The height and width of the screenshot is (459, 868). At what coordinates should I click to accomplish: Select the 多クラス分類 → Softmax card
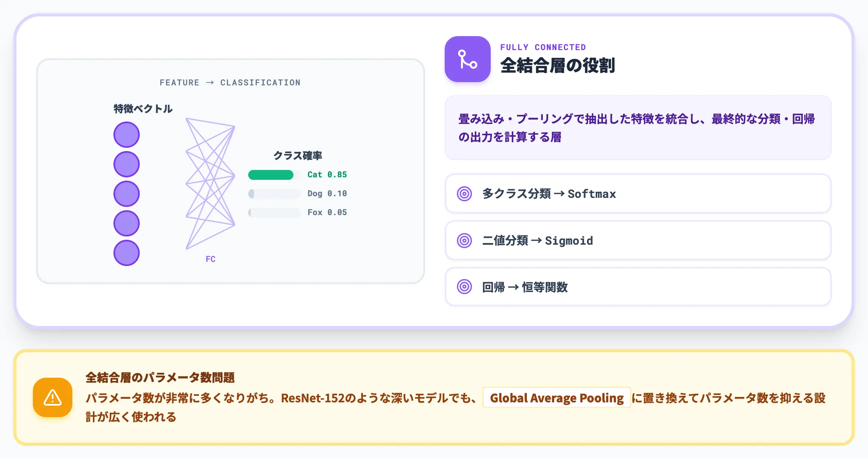coord(638,194)
